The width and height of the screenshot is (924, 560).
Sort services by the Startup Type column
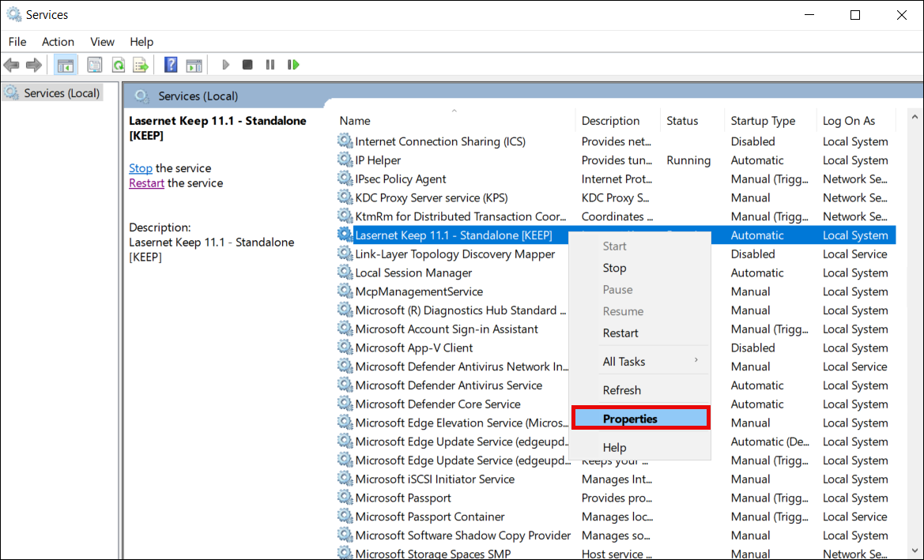(763, 121)
